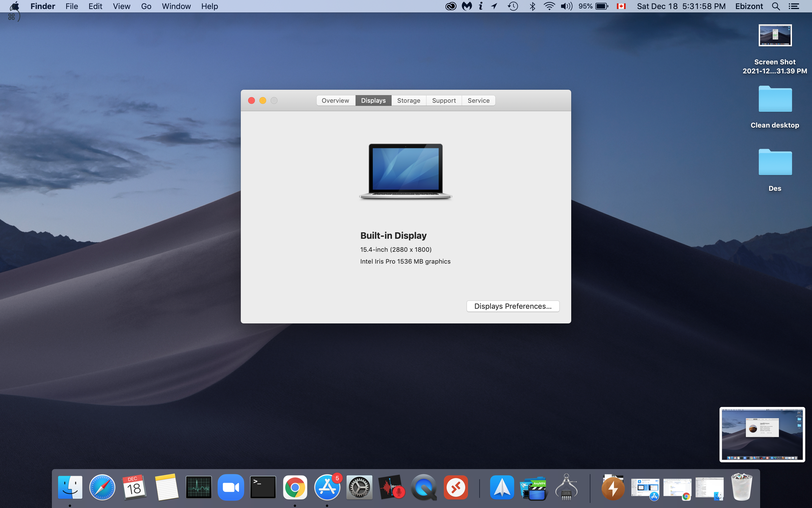Click the Bluetooth status icon
The height and width of the screenshot is (508, 812).
pos(532,6)
